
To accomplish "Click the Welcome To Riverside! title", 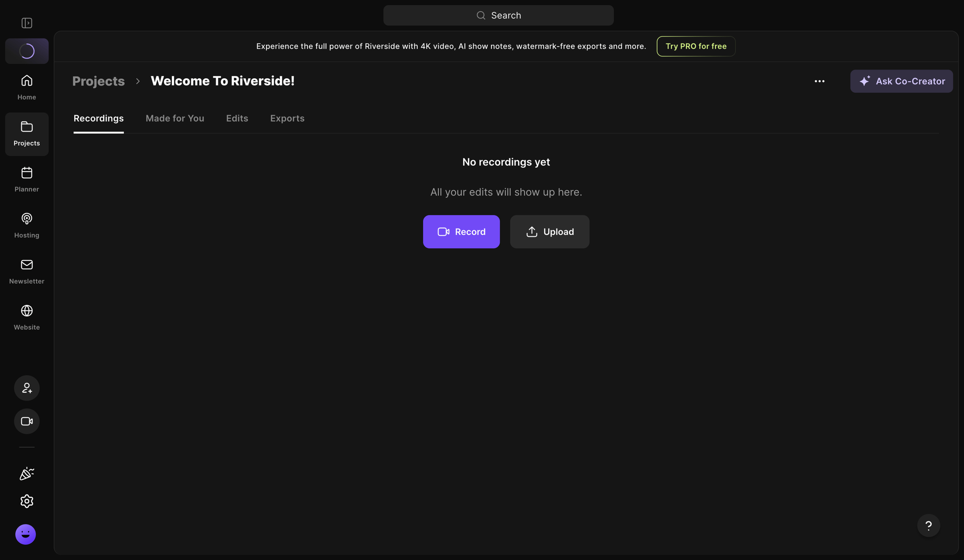I will pyautogui.click(x=223, y=81).
